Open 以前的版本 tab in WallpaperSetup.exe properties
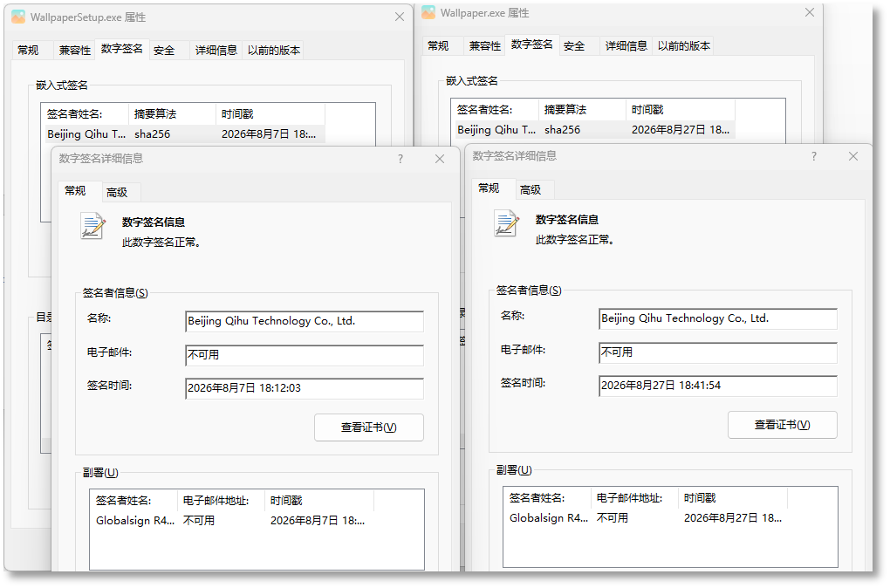The width and height of the screenshot is (890, 588). (274, 51)
